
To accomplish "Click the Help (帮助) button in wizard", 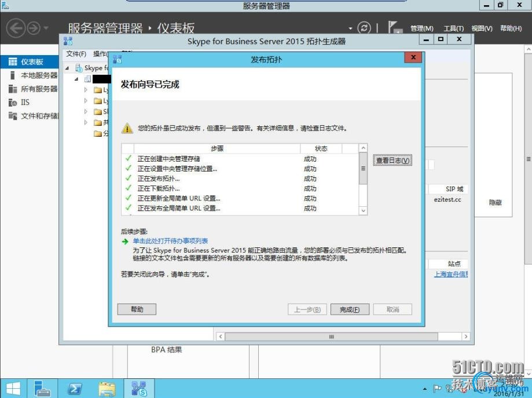I will click(137, 309).
